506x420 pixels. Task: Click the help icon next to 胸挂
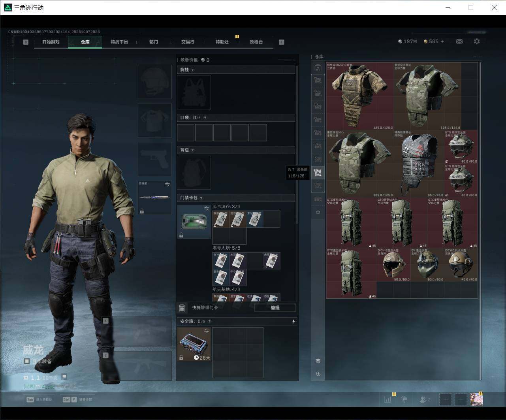click(x=192, y=70)
